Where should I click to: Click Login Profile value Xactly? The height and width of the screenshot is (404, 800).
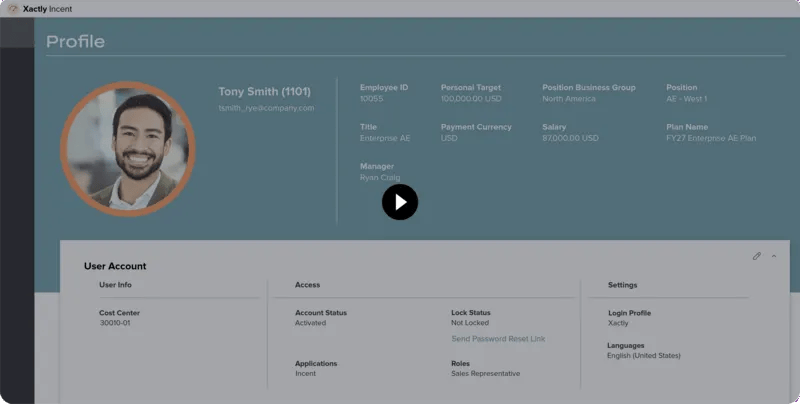click(x=618, y=323)
